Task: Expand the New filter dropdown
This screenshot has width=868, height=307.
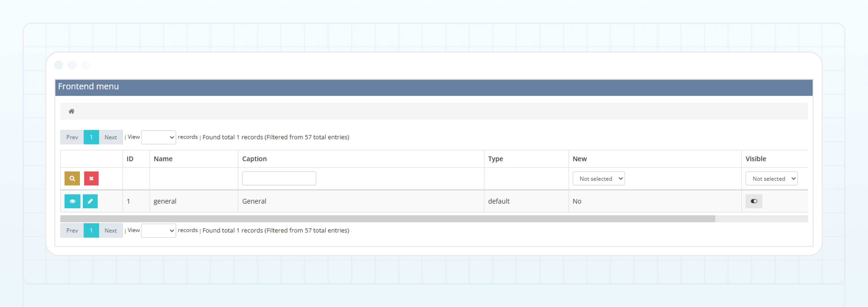Action: 598,179
